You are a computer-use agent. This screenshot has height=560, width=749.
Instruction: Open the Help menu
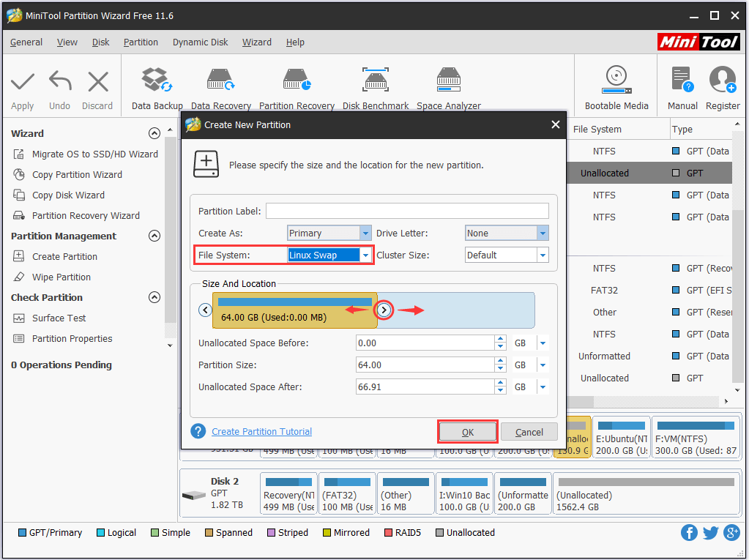pos(295,42)
